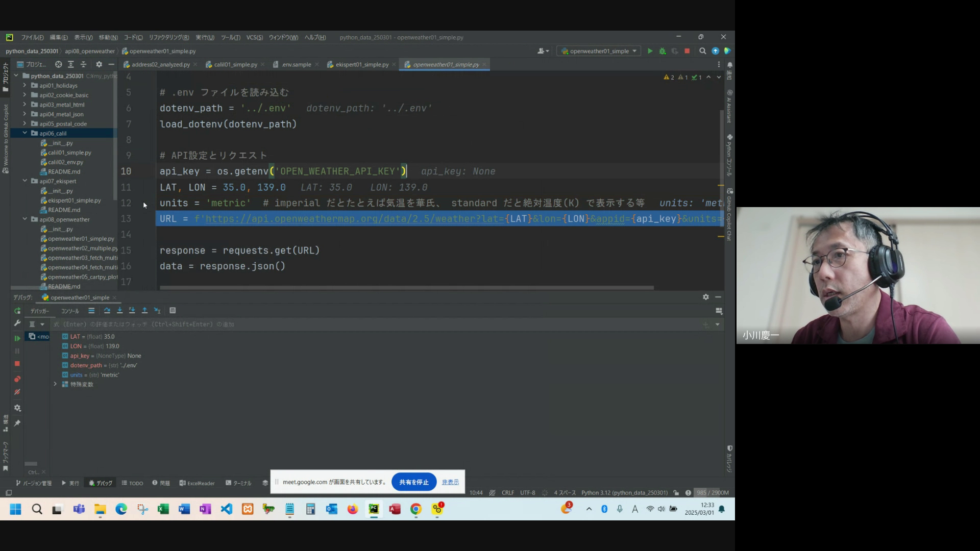Click the 非表示 link in sharing bar
The height and width of the screenshot is (551, 980).
pos(450,482)
